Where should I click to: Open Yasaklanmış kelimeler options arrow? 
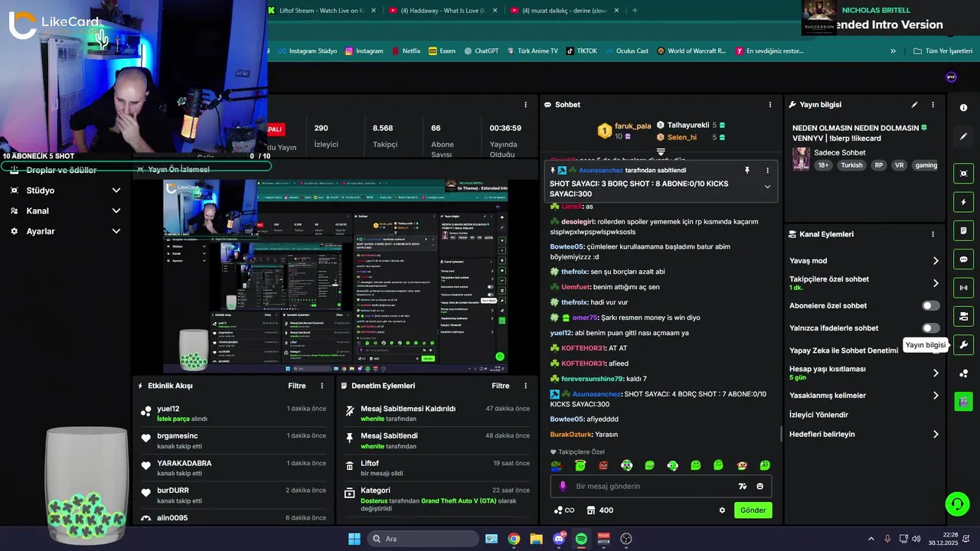pos(936,396)
